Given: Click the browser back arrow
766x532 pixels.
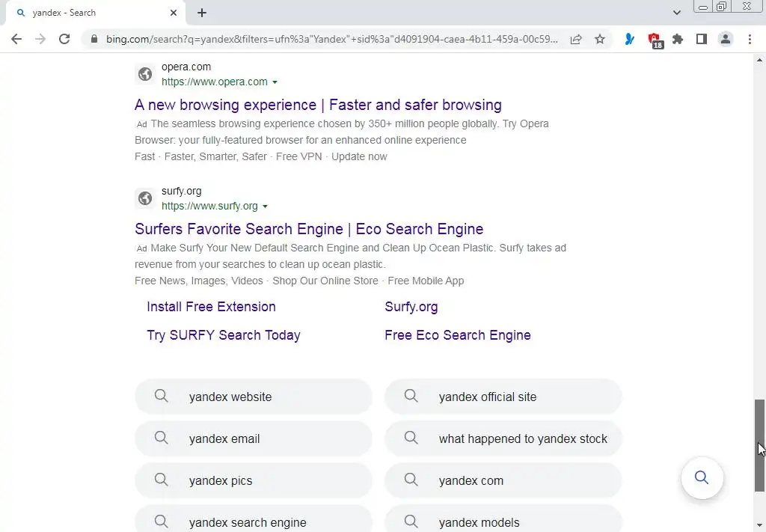Looking at the screenshot, I should [16, 39].
